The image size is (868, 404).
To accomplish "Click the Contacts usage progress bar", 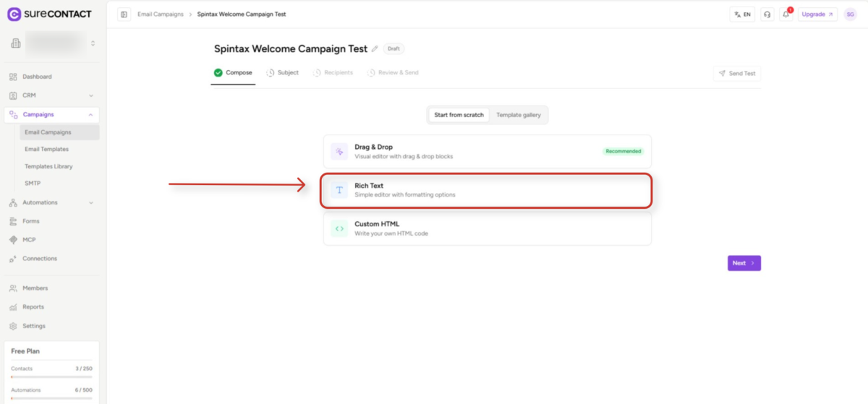I will click(51, 377).
